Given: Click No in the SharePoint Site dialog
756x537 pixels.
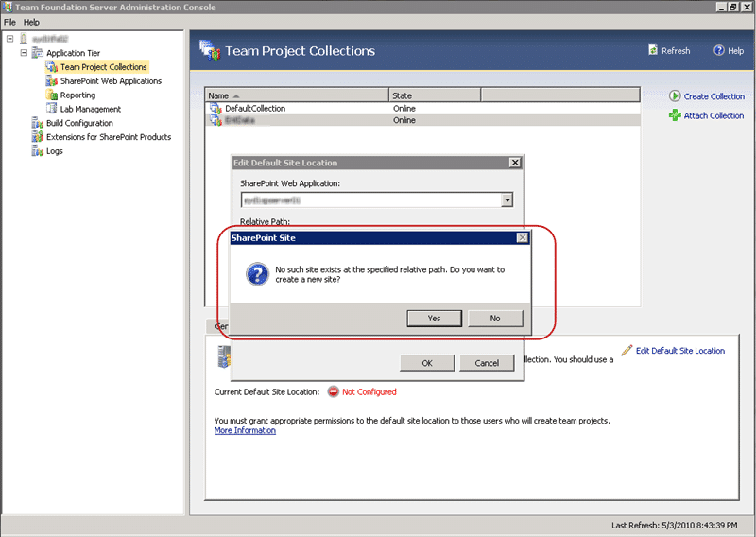Looking at the screenshot, I should tap(495, 318).
